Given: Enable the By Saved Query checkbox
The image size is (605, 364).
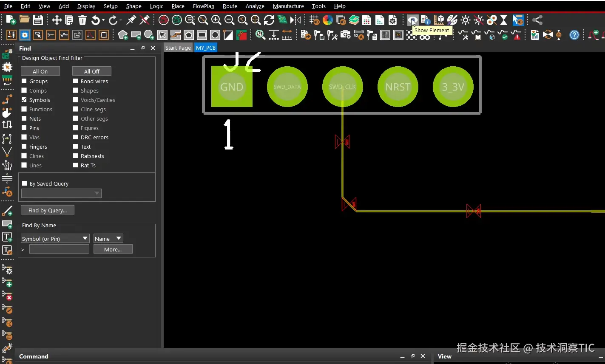Looking at the screenshot, I should tap(24, 183).
